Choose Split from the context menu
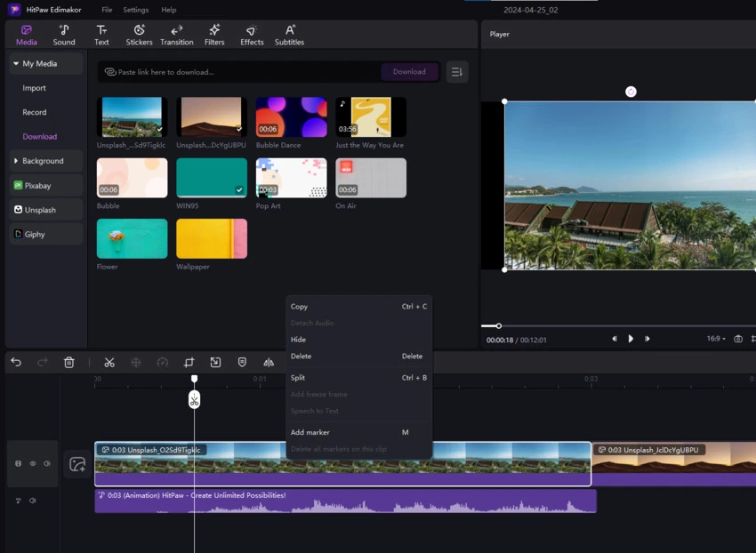 click(x=298, y=378)
